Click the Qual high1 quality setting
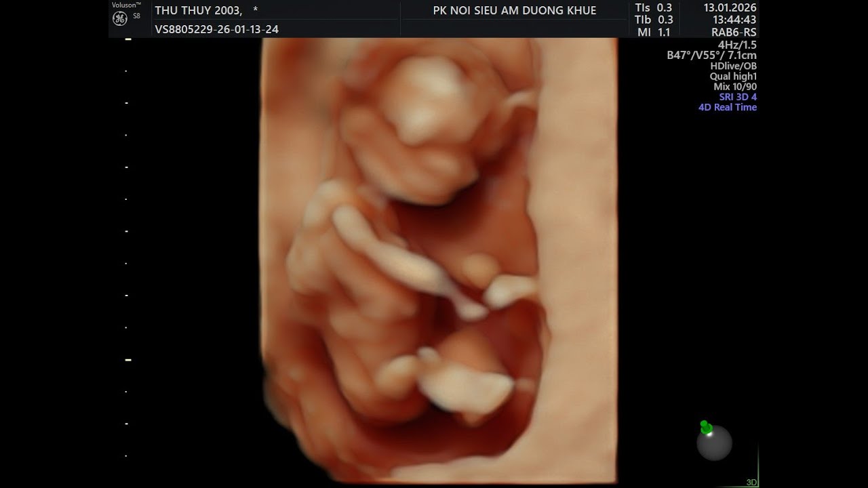 point(733,77)
